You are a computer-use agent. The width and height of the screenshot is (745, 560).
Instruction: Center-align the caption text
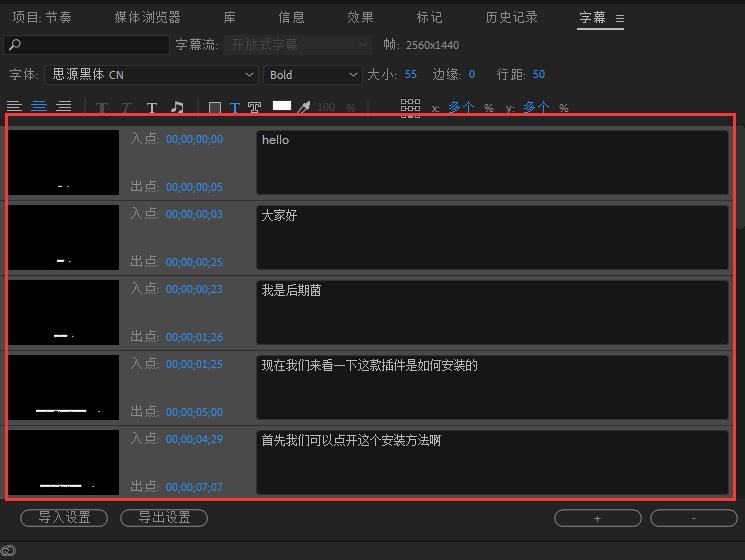tap(39, 106)
